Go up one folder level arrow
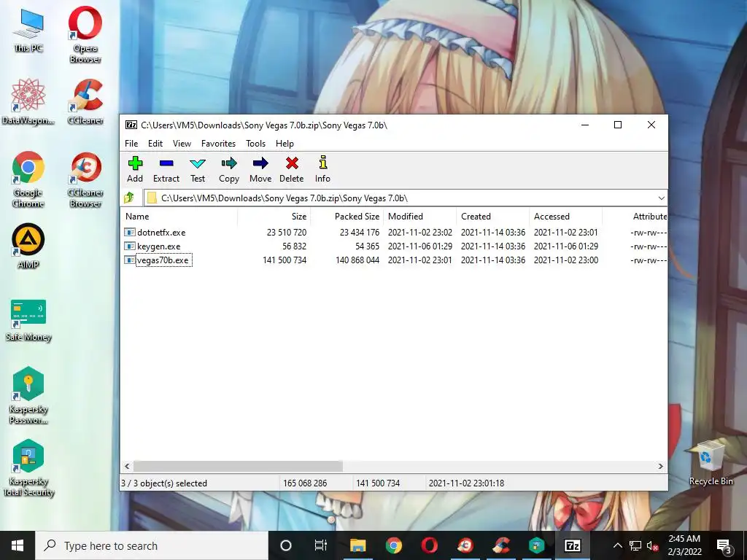 pos(128,198)
